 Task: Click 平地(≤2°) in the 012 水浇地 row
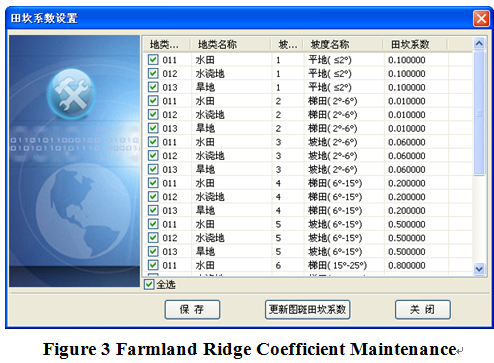point(330,73)
